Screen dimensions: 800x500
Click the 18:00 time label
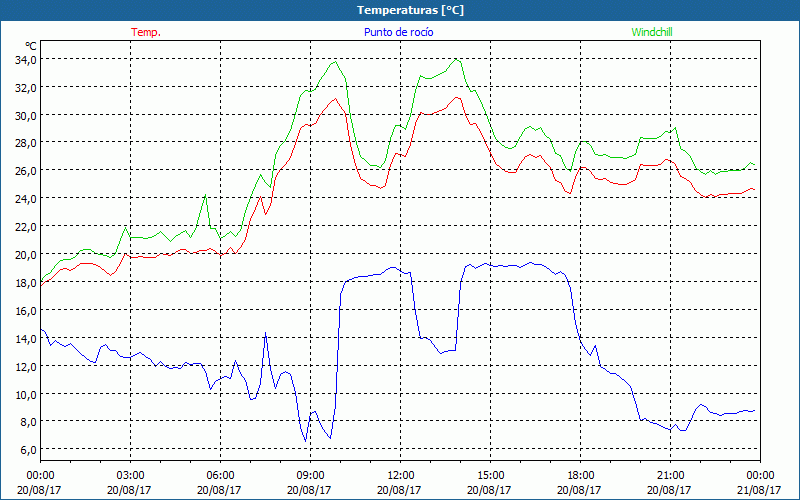coord(581,476)
